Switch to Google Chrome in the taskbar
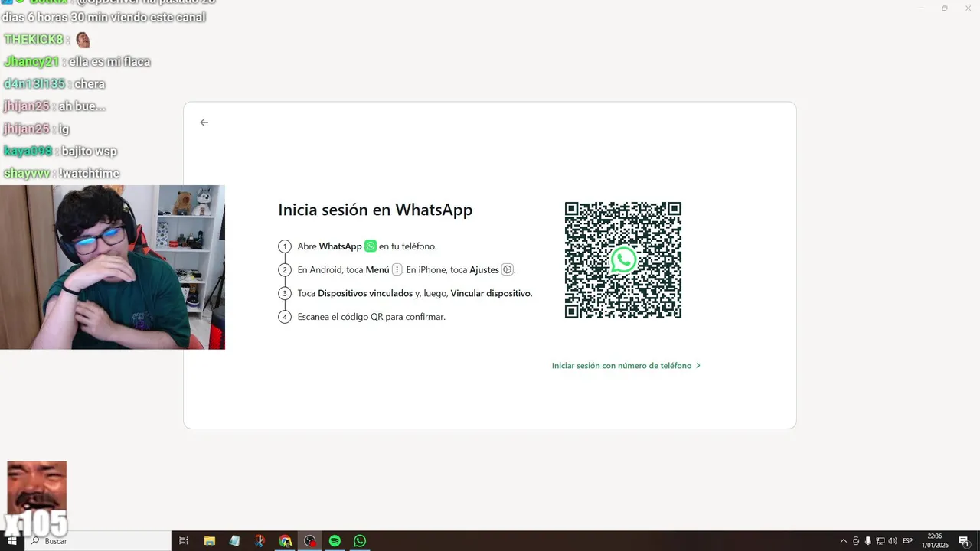The height and width of the screenshot is (551, 980). click(x=285, y=541)
